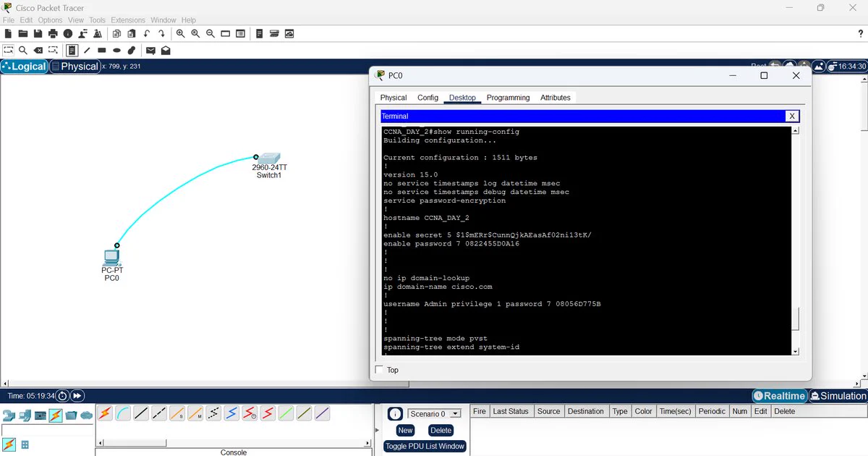Open the network information icon

[68, 33]
